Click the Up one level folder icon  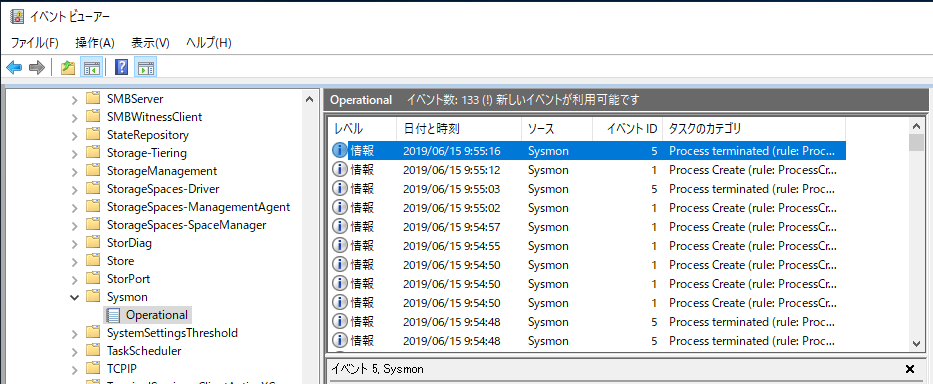tap(68, 67)
